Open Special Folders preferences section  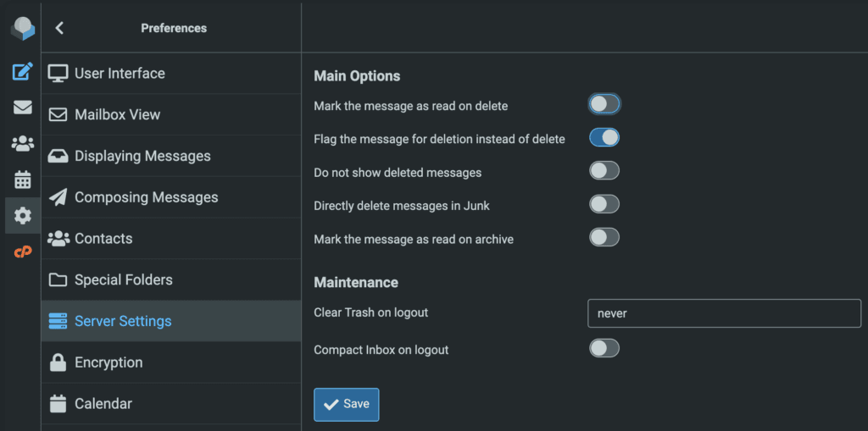pyautogui.click(x=171, y=280)
